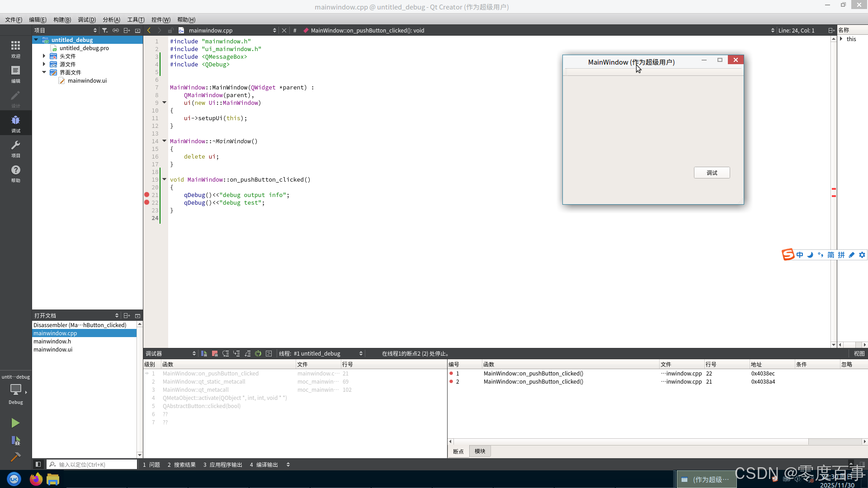Click the green Run button

coord(15,423)
